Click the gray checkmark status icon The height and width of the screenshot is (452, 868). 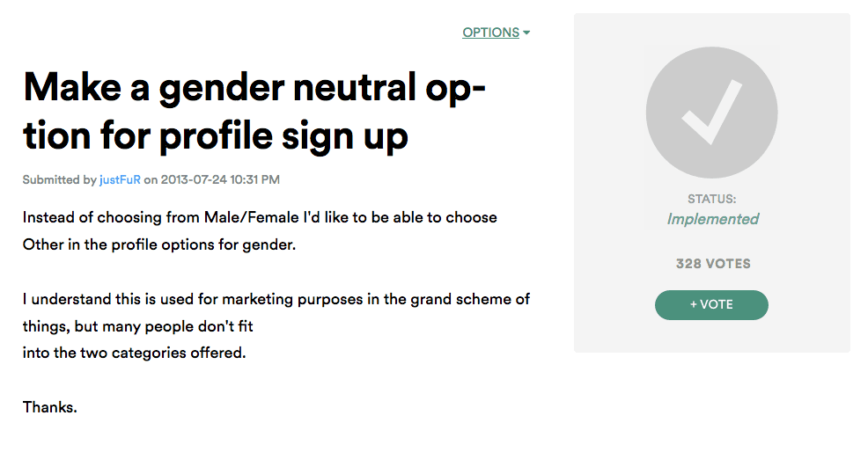tap(711, 113)
